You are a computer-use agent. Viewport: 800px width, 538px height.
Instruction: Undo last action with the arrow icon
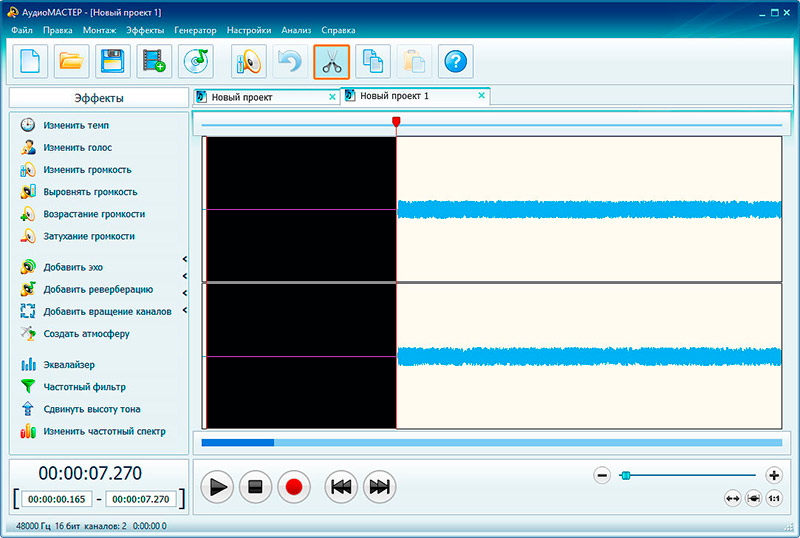290,61
